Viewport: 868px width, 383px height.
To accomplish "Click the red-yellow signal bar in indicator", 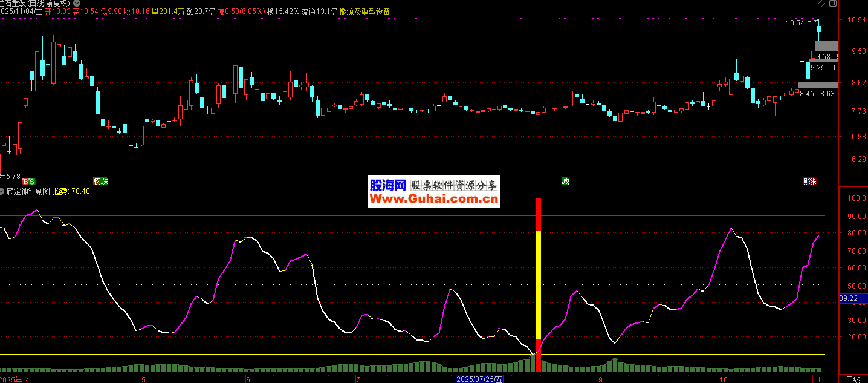I will 538,278.
